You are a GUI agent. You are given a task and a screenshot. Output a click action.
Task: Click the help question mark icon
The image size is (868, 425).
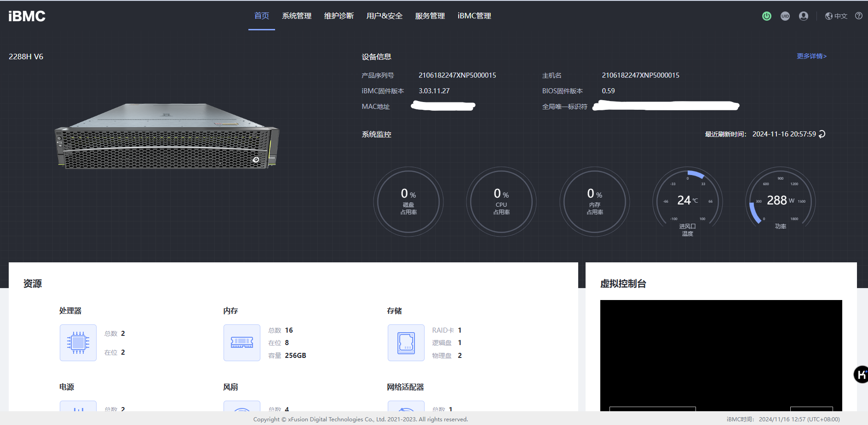coord(858,16)
